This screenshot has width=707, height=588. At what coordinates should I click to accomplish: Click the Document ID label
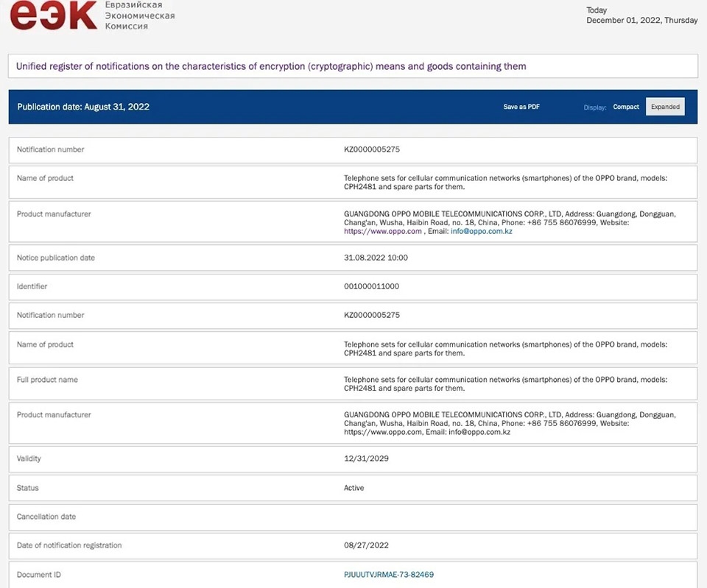39,575
